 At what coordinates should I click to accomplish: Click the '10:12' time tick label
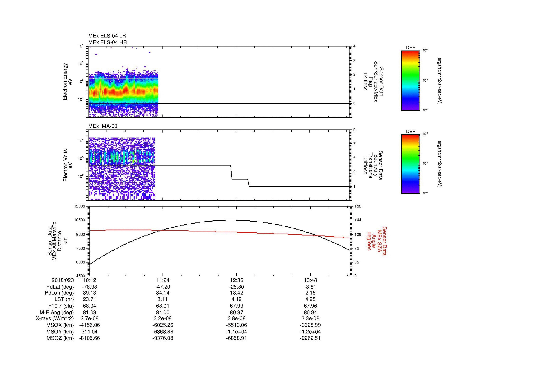[90, 280]
